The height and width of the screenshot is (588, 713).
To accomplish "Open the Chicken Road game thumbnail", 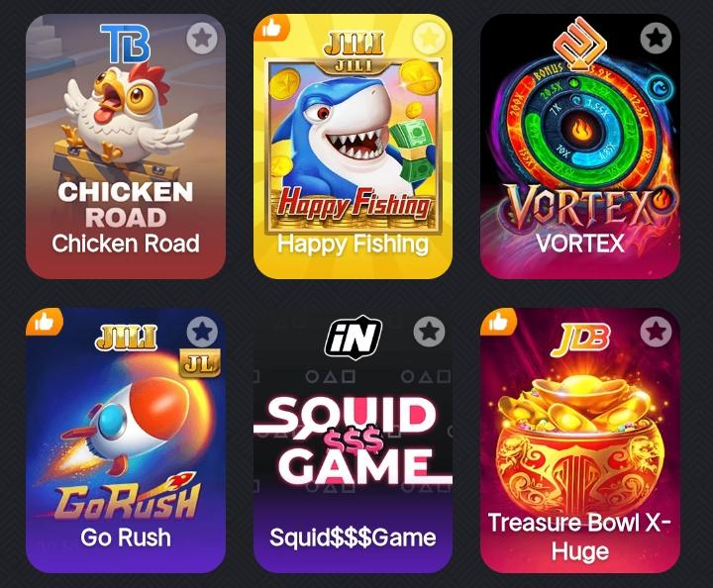I will coord(126,146).
